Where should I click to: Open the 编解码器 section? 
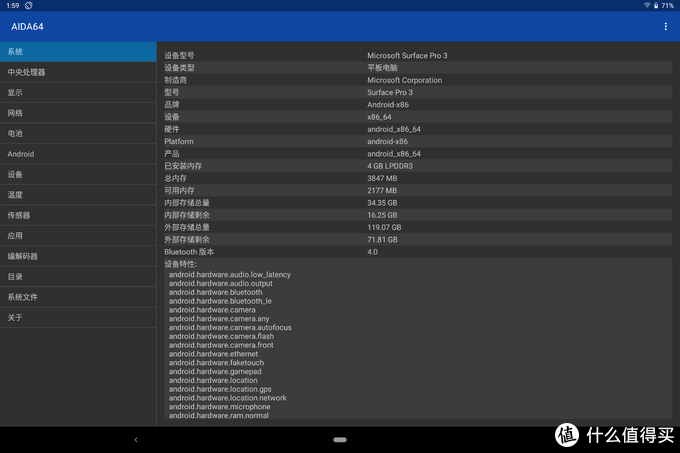[78, 256]
